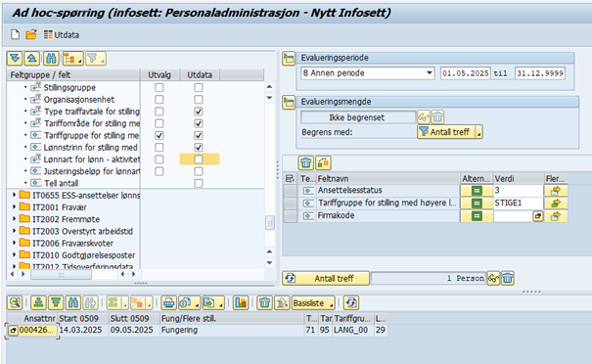Open the arrow beside the Antall treff filter button
Viewport: 592px width, 364px height.
(x=478, y=132)
